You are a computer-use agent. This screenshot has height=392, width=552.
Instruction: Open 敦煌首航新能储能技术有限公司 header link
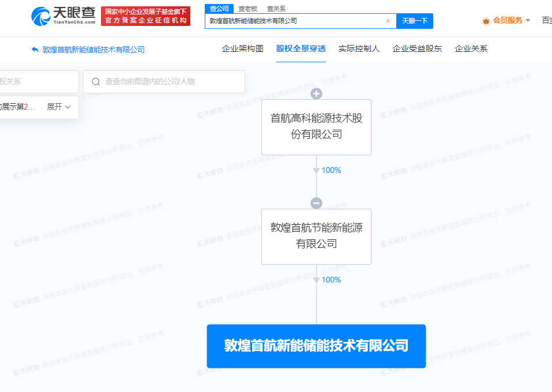tap(93, 50)
